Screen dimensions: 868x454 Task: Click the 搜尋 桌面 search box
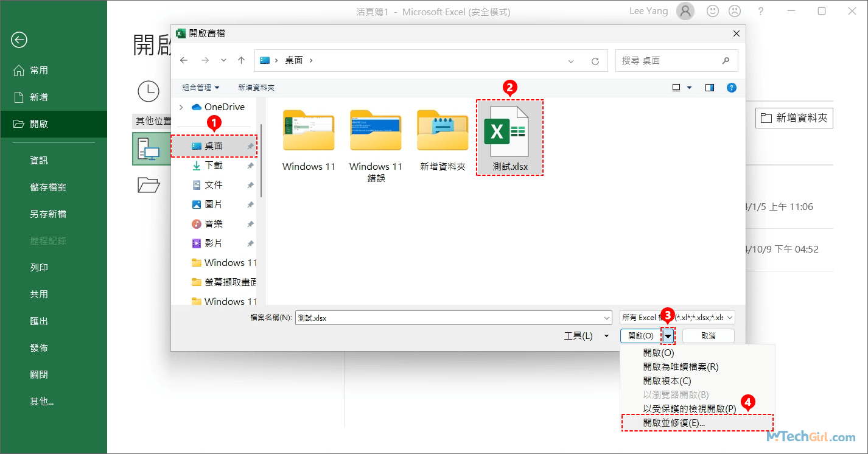pos(670,61)
